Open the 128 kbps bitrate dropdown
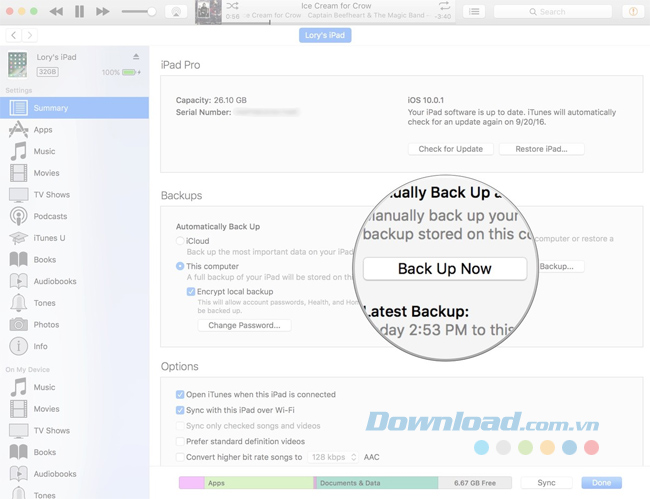Image resolution: width=650 pixels, height=499 pixels. pyautogui.click(x=333, y=457)
